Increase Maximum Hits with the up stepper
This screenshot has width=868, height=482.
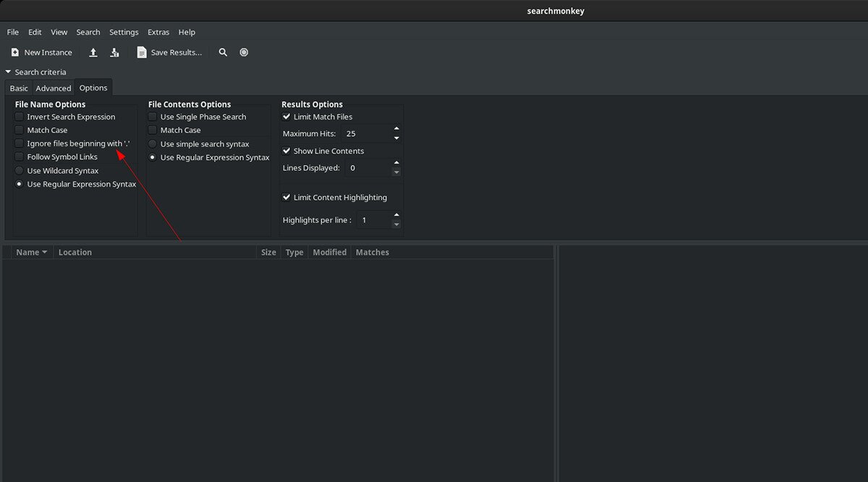(x=396, y=130)
